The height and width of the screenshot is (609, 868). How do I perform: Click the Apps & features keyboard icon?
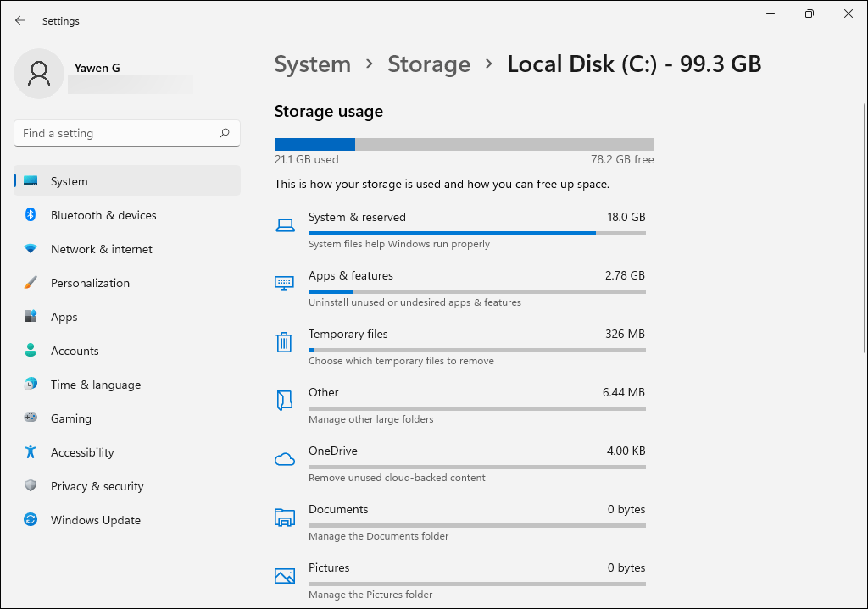coord(285,283)
